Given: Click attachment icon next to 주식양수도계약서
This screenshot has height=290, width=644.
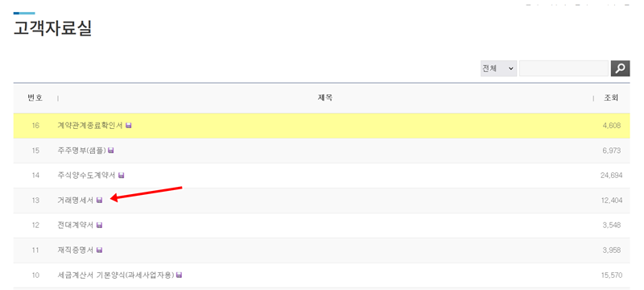Looking at the screenshot, I should tap(122, 176).
